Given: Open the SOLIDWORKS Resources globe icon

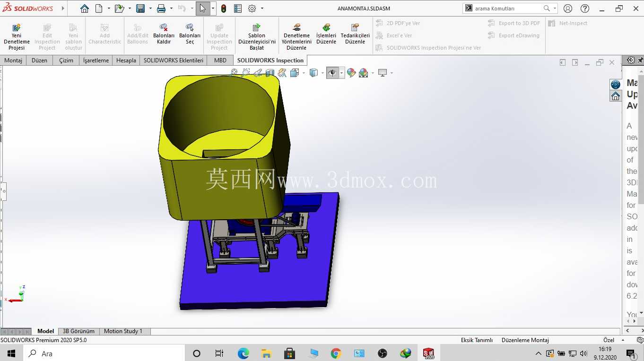Looking at the screenshot, I should point(616,85).
